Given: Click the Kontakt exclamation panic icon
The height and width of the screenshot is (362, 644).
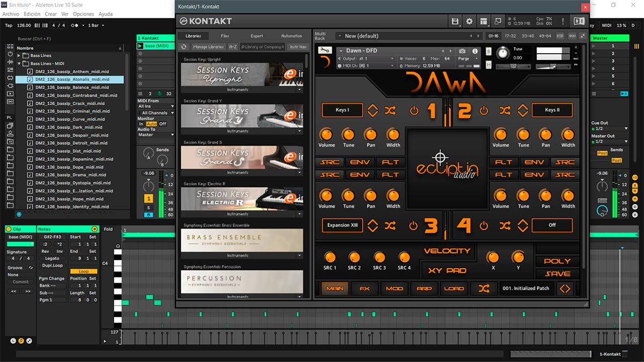Looking at the screenshot, I should [563, 21].
